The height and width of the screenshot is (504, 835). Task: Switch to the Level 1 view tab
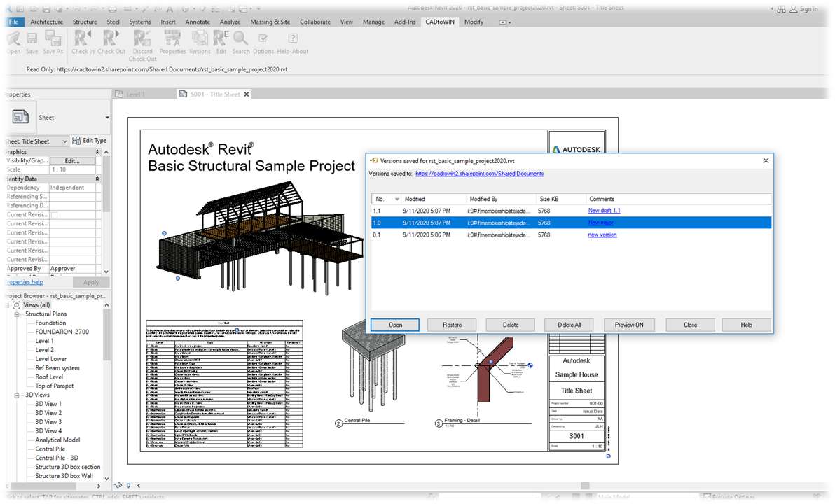tap(135, 94)
